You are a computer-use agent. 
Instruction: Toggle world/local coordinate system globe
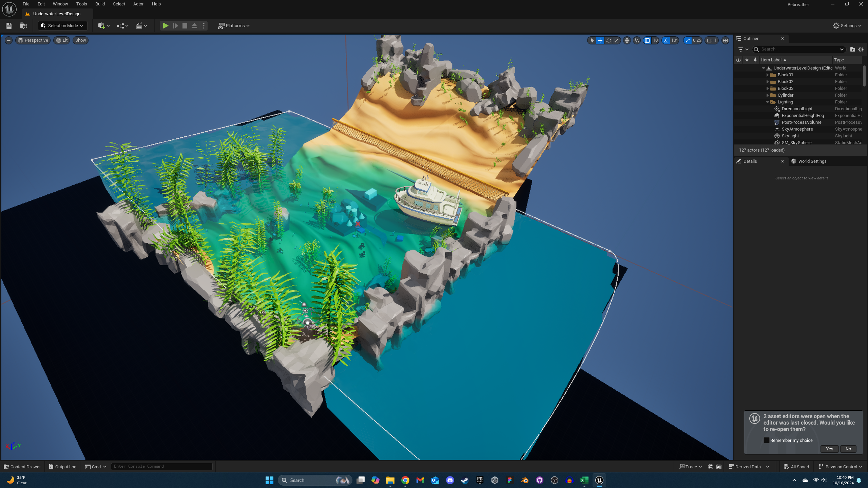627,40
